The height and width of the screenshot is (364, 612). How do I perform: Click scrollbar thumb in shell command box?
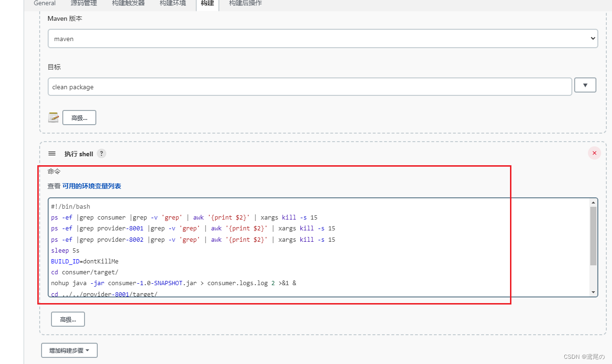593,236
